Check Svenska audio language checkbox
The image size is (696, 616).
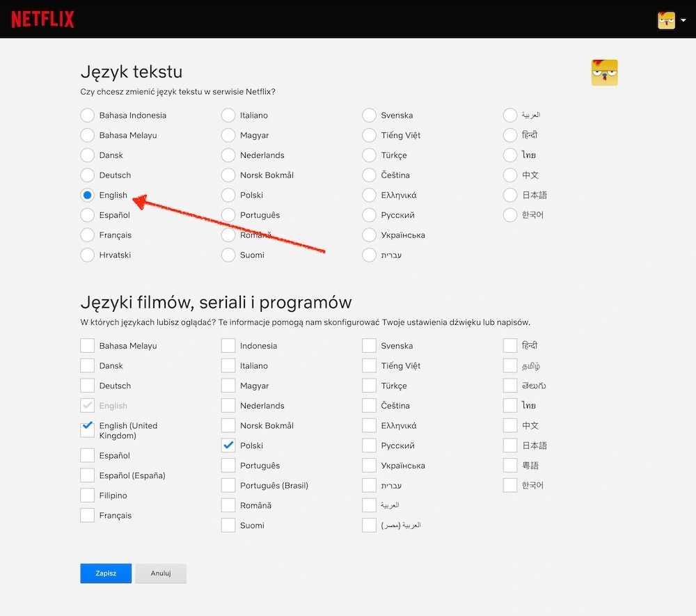[369, 345]
